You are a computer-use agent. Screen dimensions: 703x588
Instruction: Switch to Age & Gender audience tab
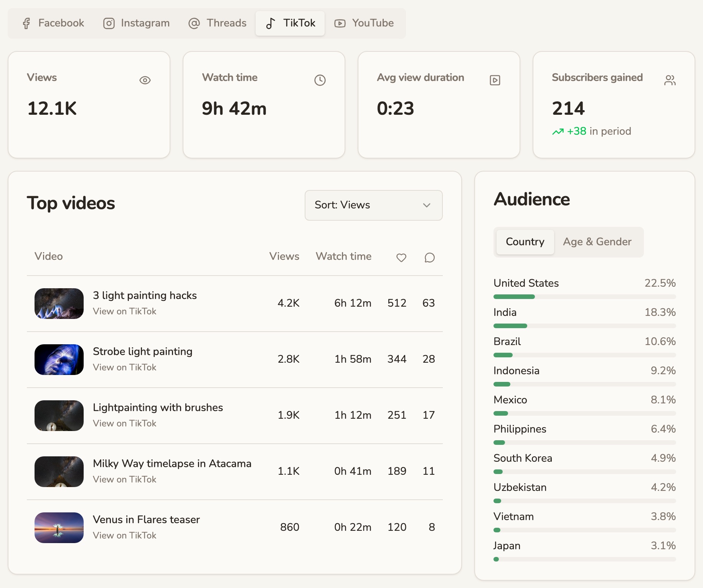tap(597, 242)
